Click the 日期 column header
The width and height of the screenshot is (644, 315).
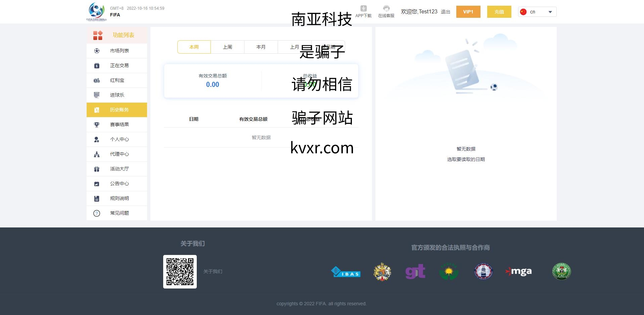[194, 119]
